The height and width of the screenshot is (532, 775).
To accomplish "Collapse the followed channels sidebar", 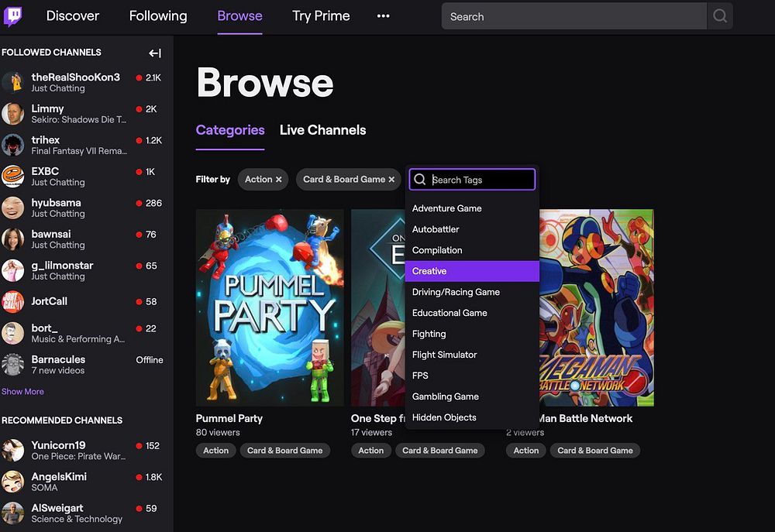I will [155, 53].
